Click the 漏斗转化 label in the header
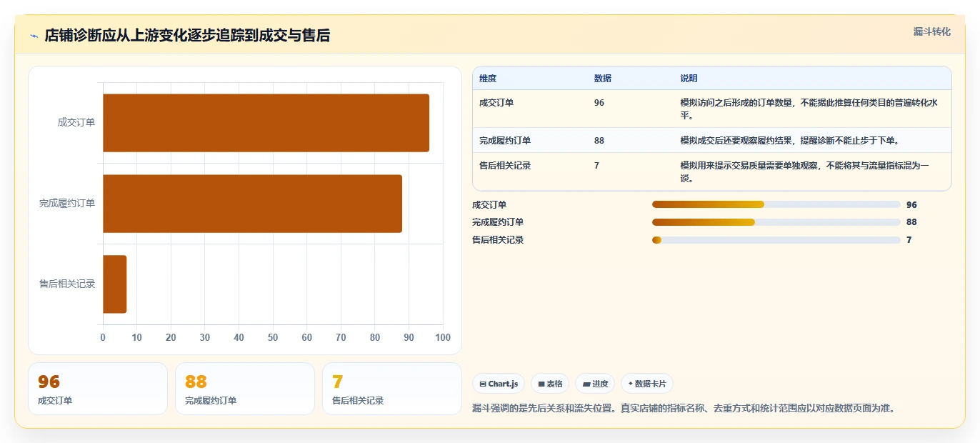 (x=931, y=32)
